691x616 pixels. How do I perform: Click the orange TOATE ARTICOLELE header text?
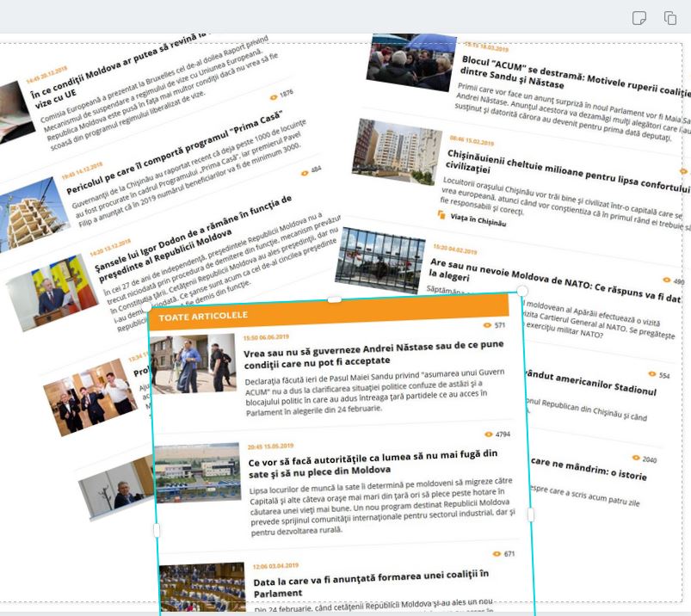pos(203,317)
